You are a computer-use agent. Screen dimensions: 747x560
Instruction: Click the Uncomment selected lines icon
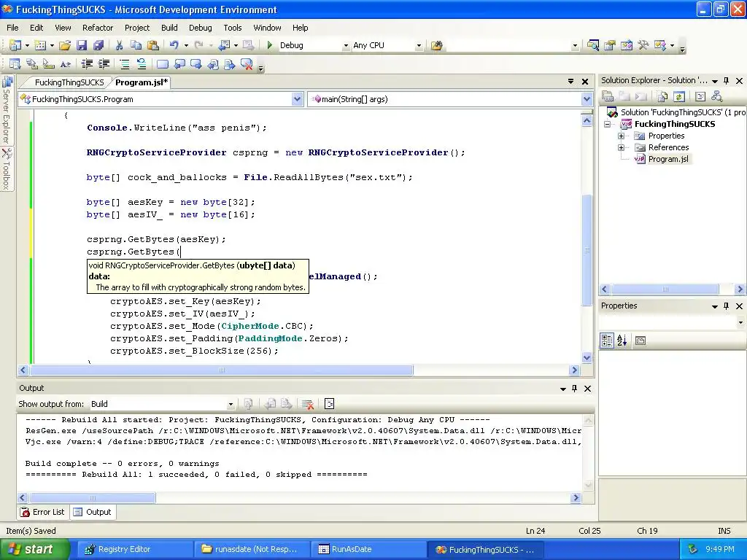point(142,64)
